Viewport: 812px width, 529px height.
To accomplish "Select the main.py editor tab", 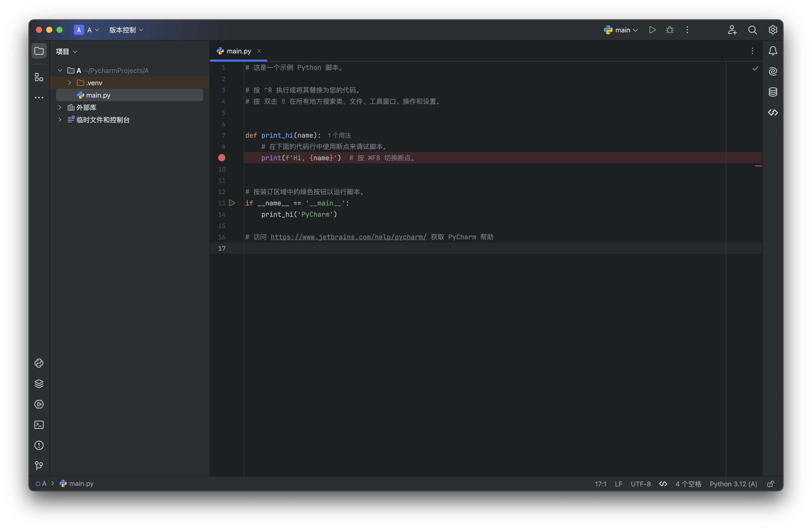I will [238, 51].
